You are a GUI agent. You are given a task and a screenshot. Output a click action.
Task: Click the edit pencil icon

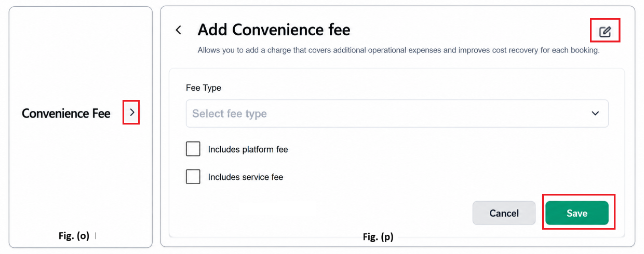point(605,31)
